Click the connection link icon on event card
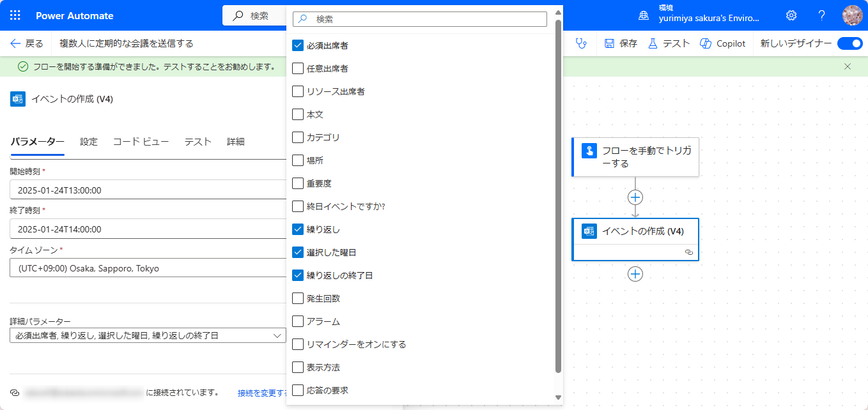 click(688, 252)
